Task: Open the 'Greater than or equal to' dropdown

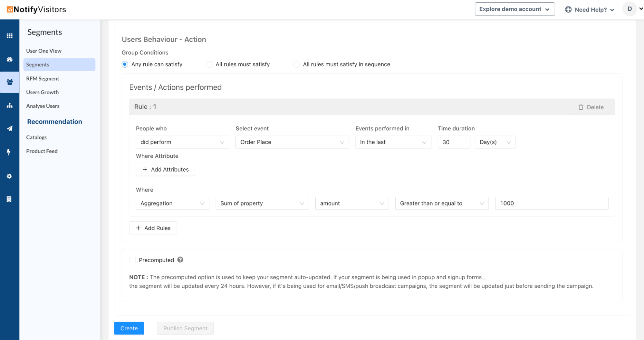Action: click(x=441, y=203)
